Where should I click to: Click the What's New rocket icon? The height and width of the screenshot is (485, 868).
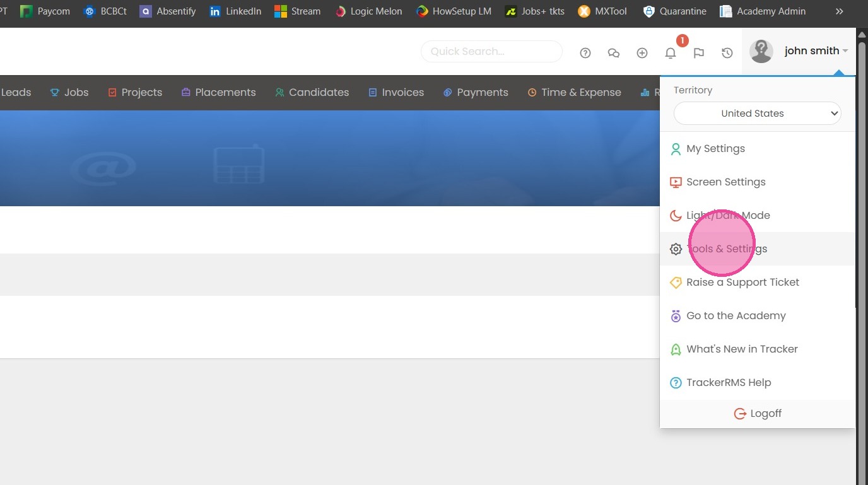click(x=676, y=349)
